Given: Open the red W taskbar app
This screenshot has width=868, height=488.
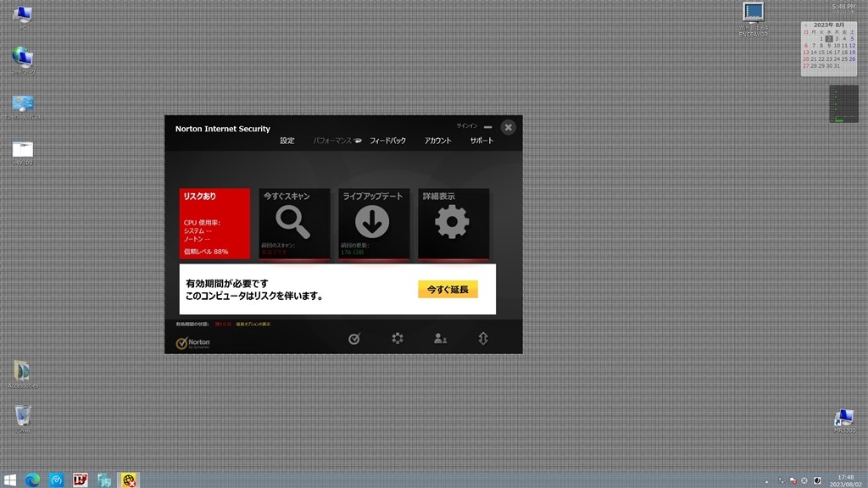Looking at the screenshot, I should [x=81, y=480].
